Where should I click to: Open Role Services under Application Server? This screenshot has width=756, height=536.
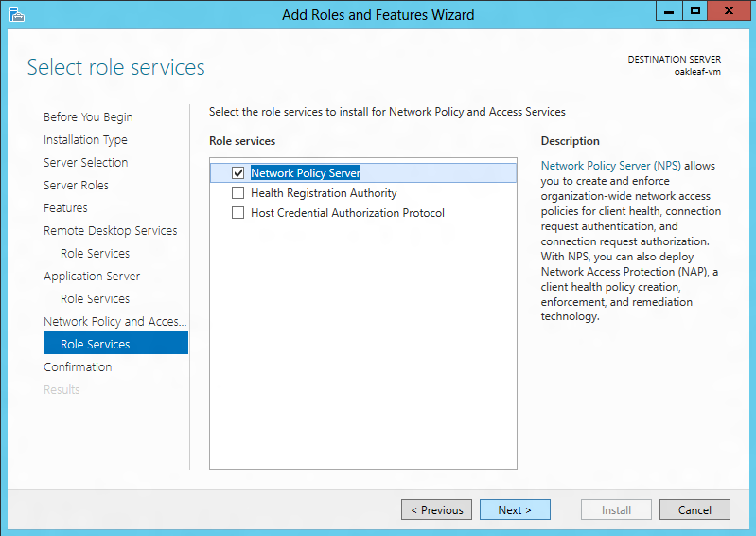point(95,298)
